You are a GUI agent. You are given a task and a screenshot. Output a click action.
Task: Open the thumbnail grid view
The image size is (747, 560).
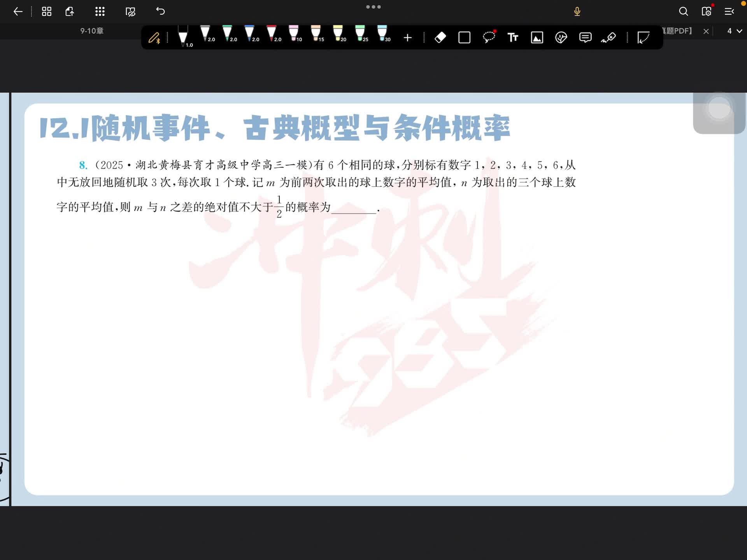(x=47, y=11)
